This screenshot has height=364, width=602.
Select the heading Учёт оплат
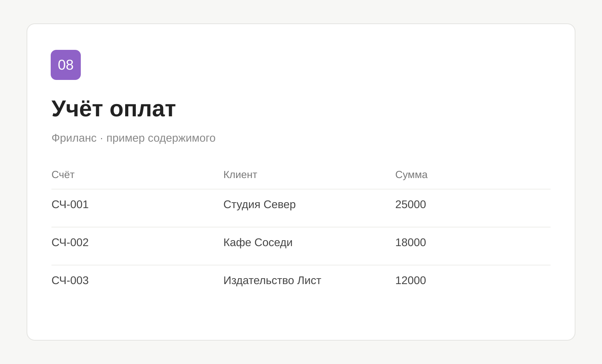pyautogui.click(x=114, y=108)
